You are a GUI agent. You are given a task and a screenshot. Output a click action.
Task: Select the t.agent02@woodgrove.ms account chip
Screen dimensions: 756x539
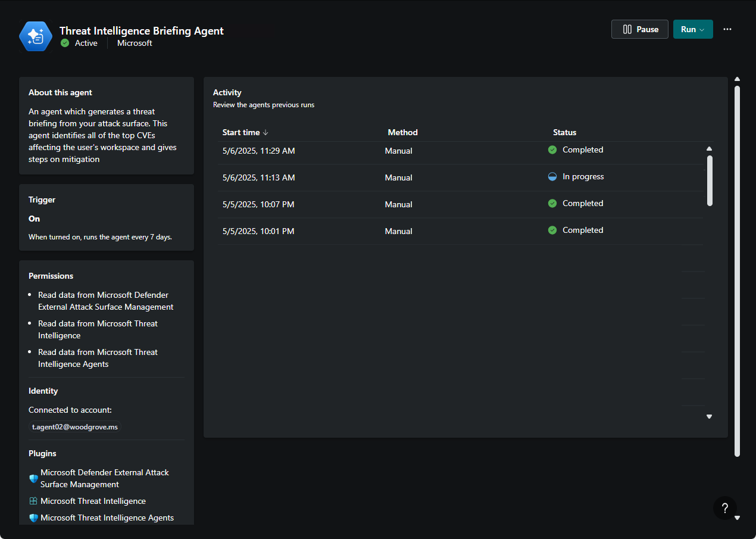click(75, 427)
